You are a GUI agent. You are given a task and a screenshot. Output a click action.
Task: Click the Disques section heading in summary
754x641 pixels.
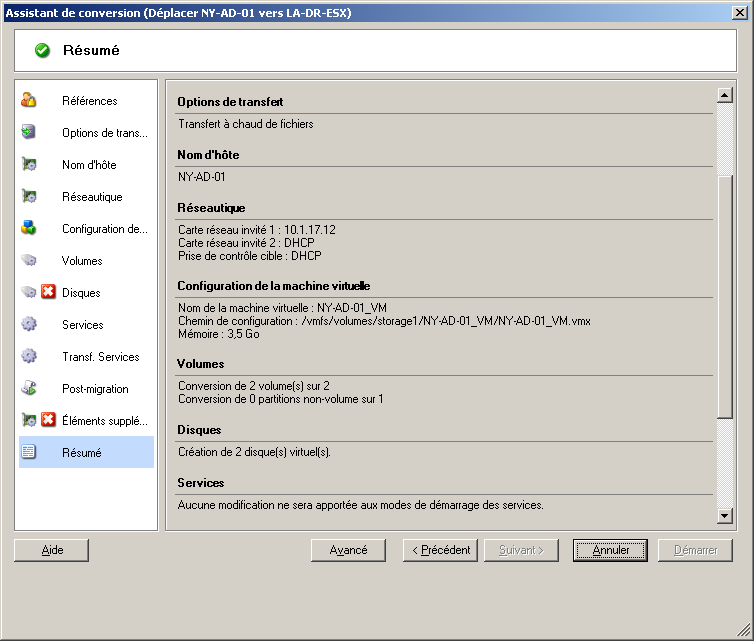199,430
